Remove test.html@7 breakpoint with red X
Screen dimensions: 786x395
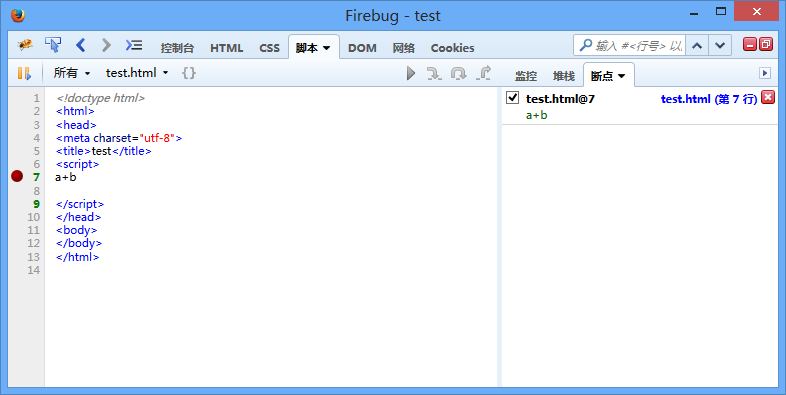pos(768,97)
